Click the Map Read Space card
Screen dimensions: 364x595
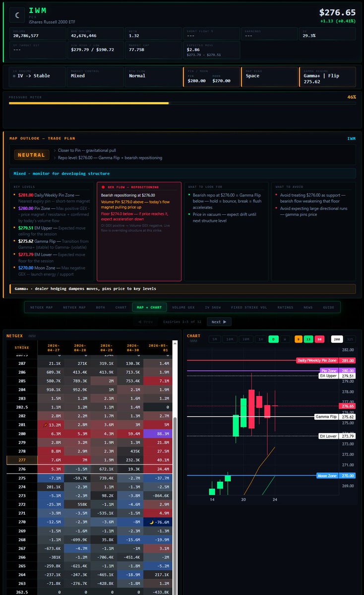(270, 77)
